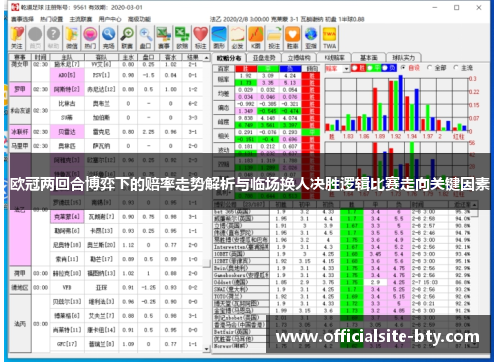The height and width of the screenshot is (362, 500).
Task: Click the 结果 column header
Action: 193,57
